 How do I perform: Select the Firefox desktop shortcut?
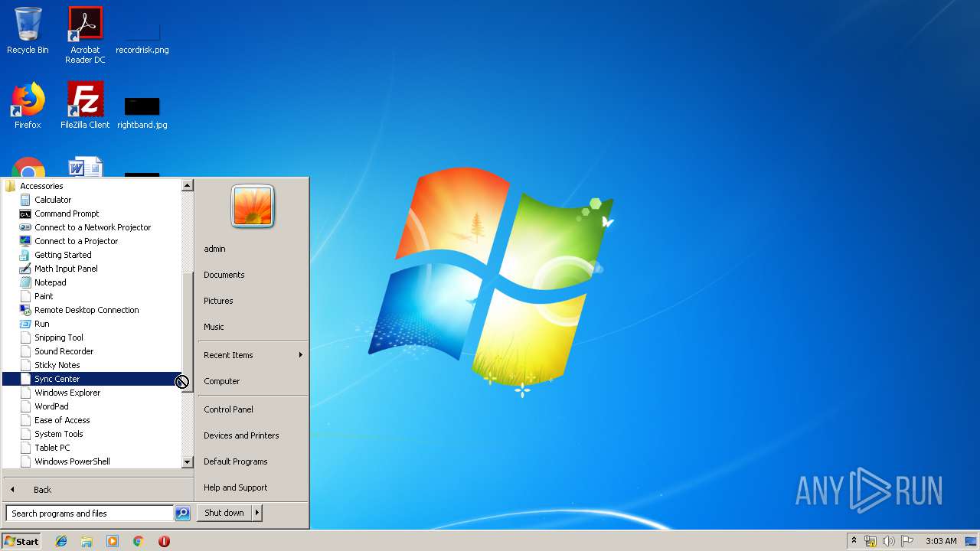[x=28, y=106]
